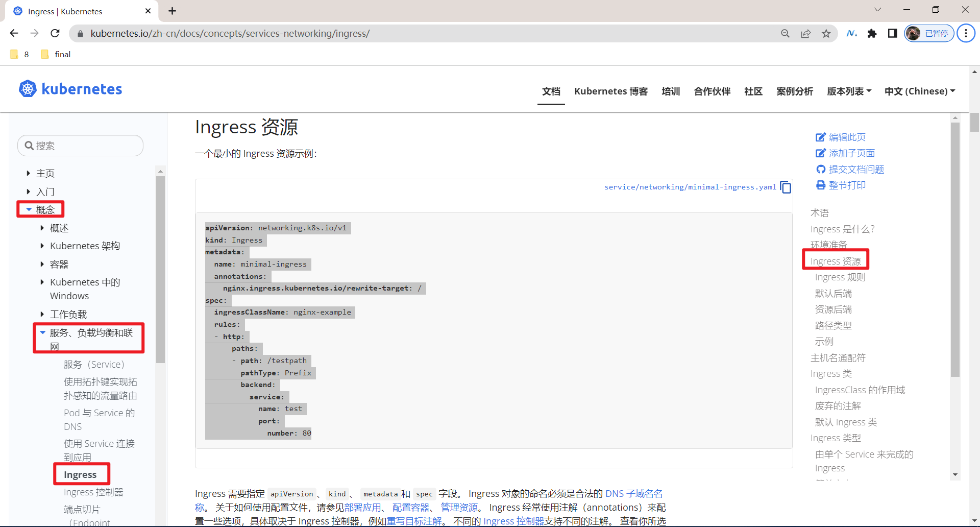980x527 pixels.
Task: Click 添加子页面 link
Action: 845,153
